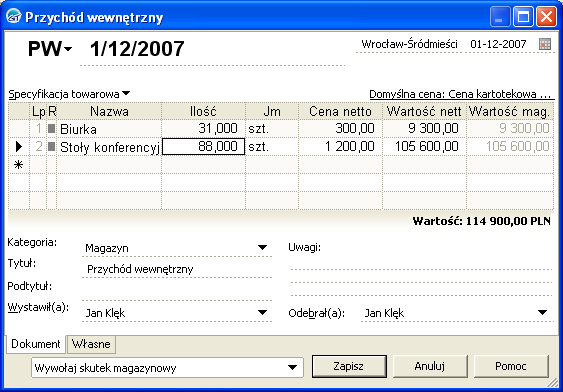Click the application icon in title bar
The image size is (563, 392).
[14, 17]
